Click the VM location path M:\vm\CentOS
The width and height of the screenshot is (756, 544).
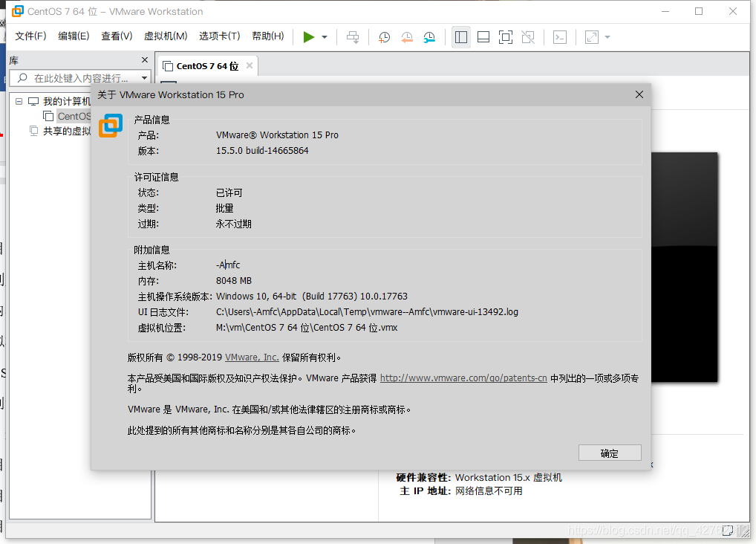click(x=306, y=327)
